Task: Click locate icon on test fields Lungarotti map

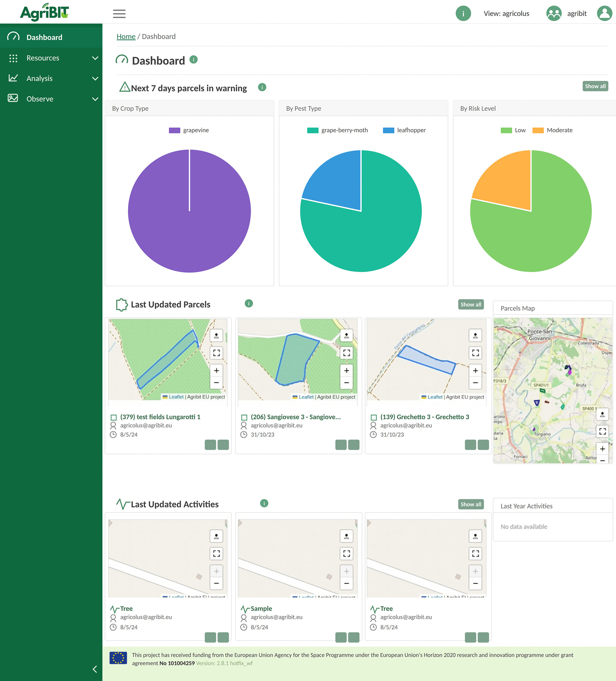Action: 216,336
